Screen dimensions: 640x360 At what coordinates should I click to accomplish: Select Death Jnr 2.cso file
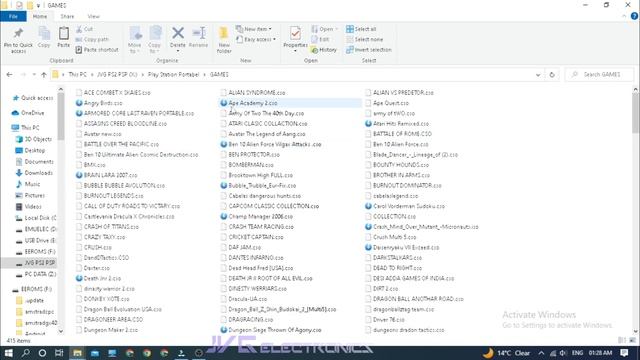[98, 278]
